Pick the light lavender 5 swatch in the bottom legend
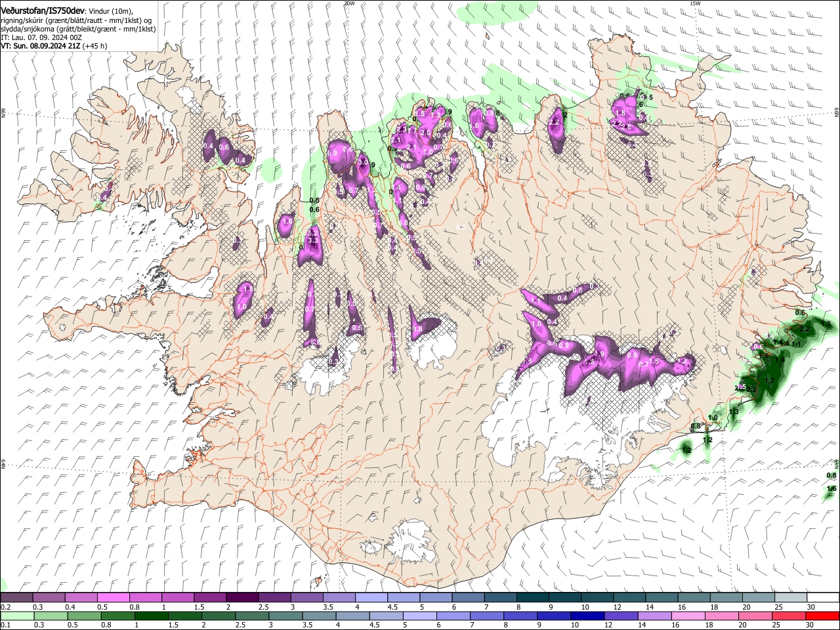The height and width of the screenshot is (630, 840). point(419,616)
